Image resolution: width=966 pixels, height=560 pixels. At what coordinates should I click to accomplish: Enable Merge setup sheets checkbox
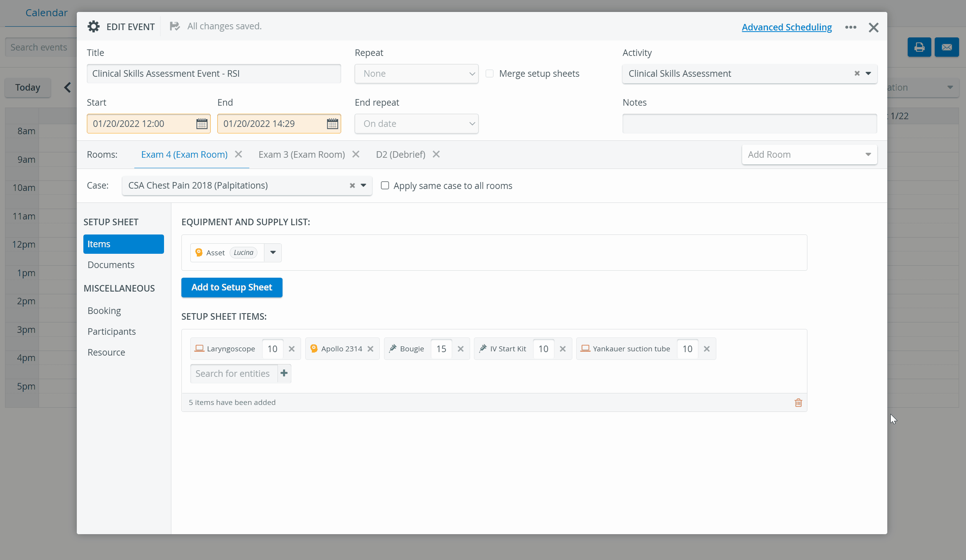[x=489, y=73]
